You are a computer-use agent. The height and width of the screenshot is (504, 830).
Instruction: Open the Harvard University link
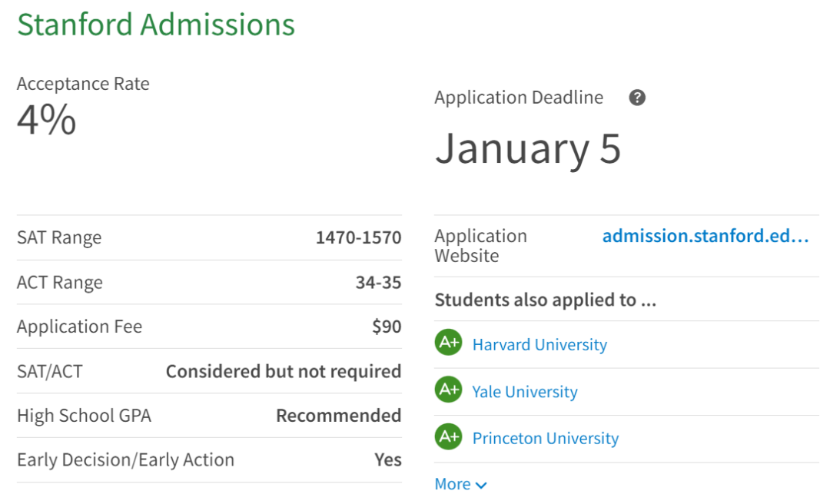[539, 345]
